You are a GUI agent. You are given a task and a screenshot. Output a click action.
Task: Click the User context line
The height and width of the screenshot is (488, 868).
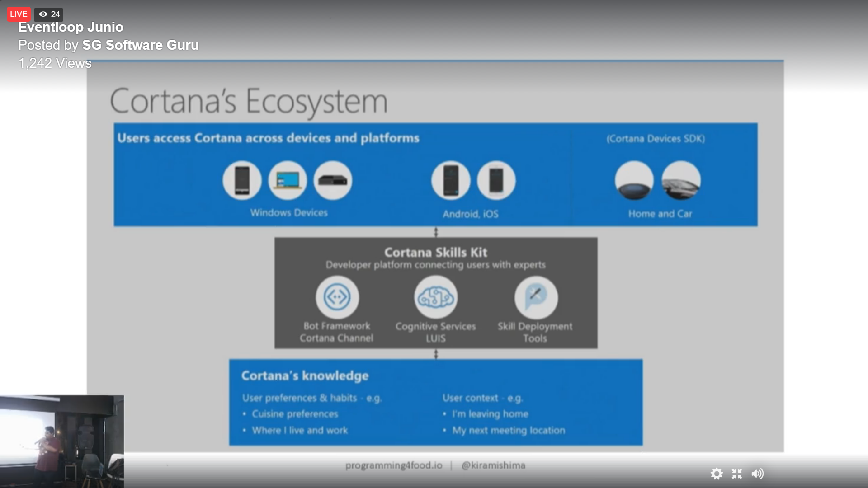pyautogui.click(x=482, y=398)
